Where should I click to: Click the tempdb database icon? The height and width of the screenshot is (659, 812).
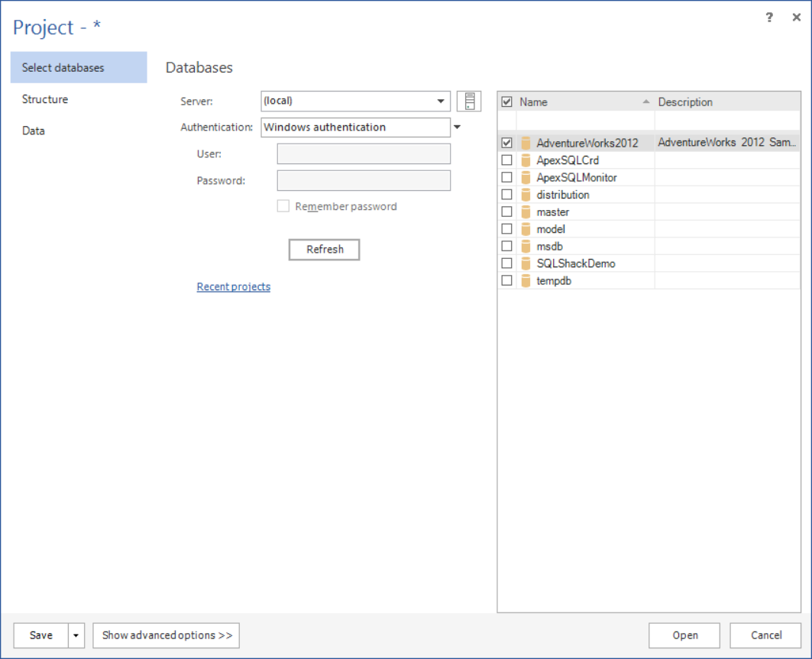tap(526, 281)
